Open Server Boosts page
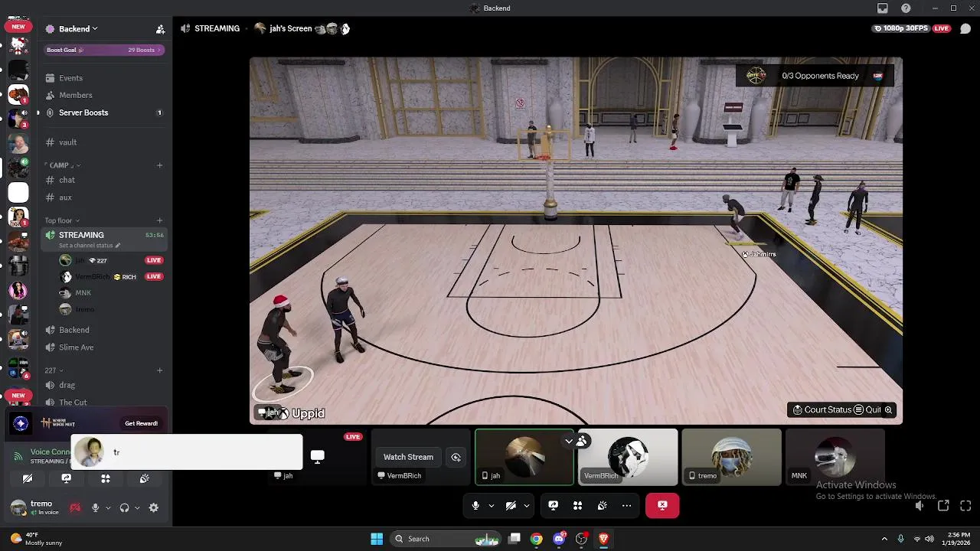The height and width of the screenshot is (551, 980). 104,112
